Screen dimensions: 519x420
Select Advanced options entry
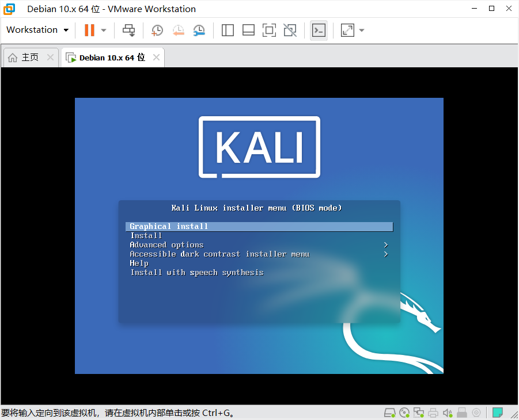(259, 245)
